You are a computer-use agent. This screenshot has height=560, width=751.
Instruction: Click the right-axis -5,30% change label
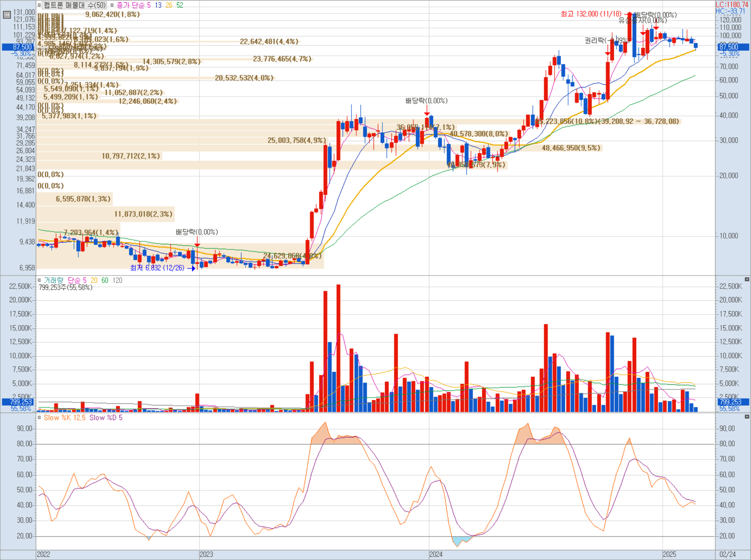[729, 54]
